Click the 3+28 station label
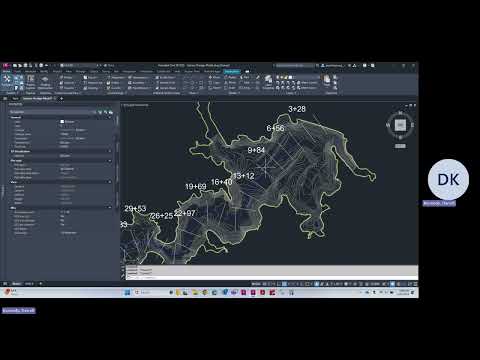 coord(297,109)
